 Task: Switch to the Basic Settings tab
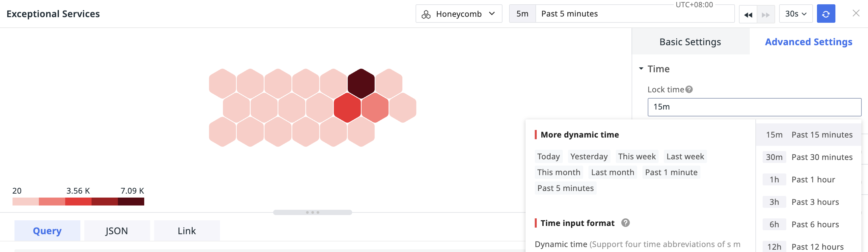690,42
